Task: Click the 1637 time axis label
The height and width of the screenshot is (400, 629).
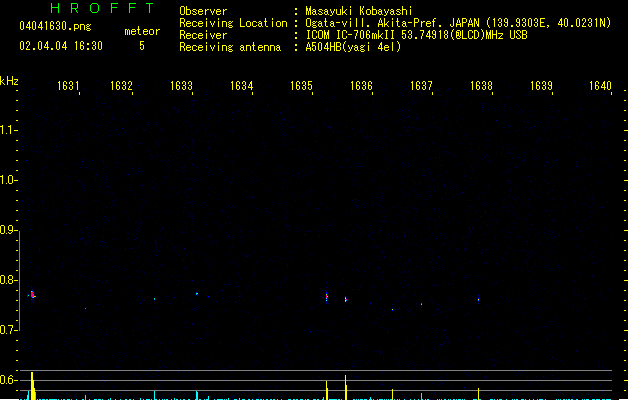Action: [421, 86]
